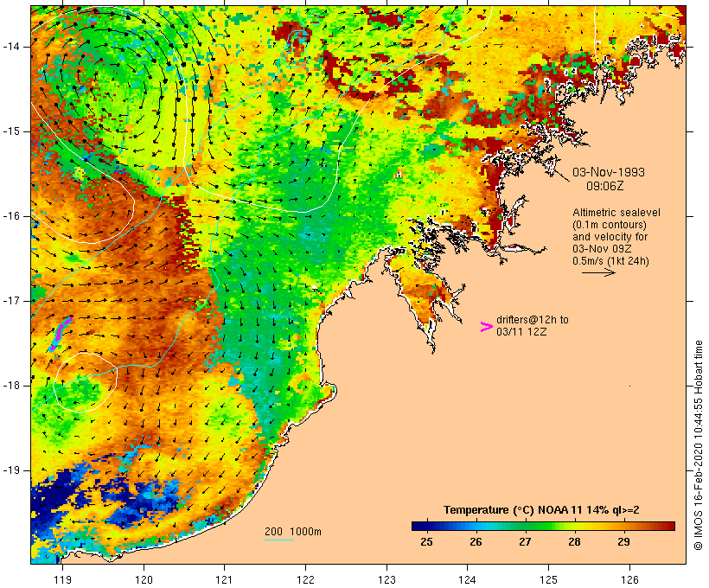Click the latitude label -18
709x588 pixels.
coord(11,386)
